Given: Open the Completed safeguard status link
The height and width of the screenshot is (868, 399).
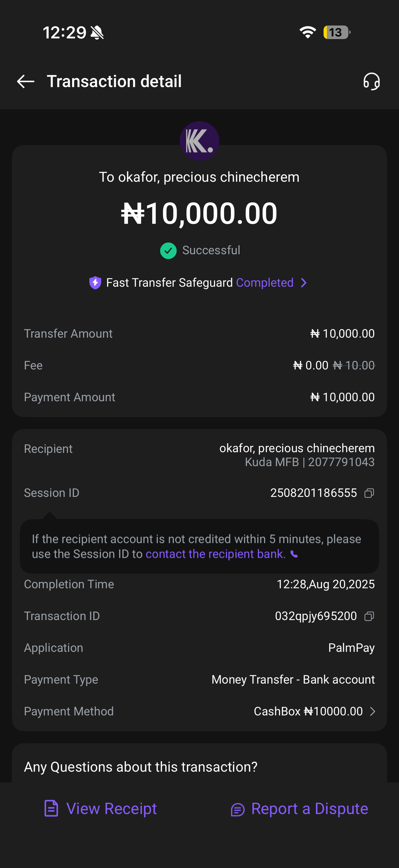Looking at the screenshot, I should click(265, 283).
